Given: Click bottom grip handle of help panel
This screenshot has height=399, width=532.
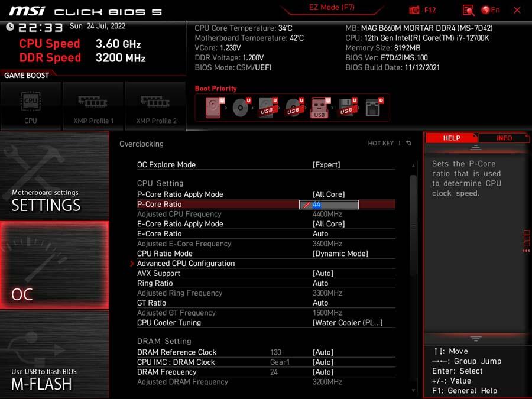Looking at the screenshot, I should (x=476, y=338).
